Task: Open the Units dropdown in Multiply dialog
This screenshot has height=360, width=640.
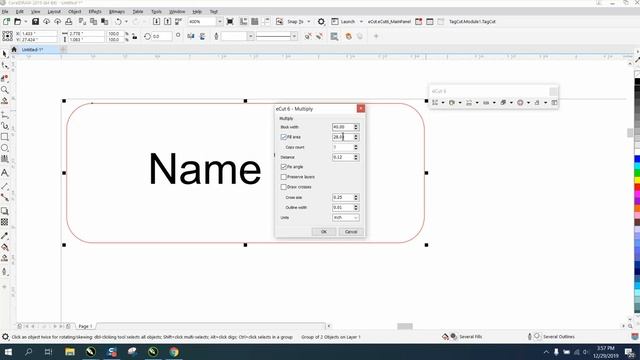Action: pos(346,218)
